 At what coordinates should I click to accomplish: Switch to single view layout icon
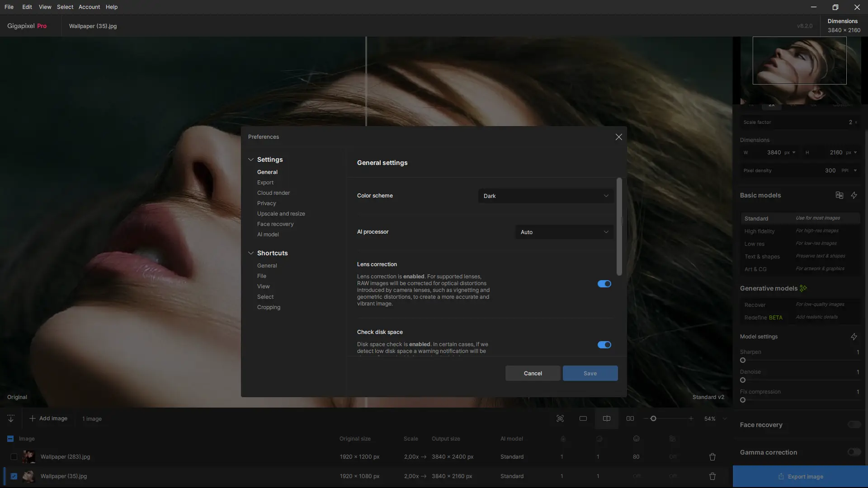click(x=583, y=418)
